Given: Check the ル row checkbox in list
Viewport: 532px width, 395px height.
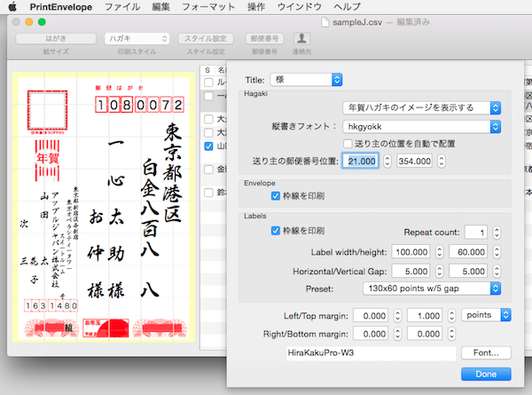Looking at the screenshot, I should click(x=208, y=82).
